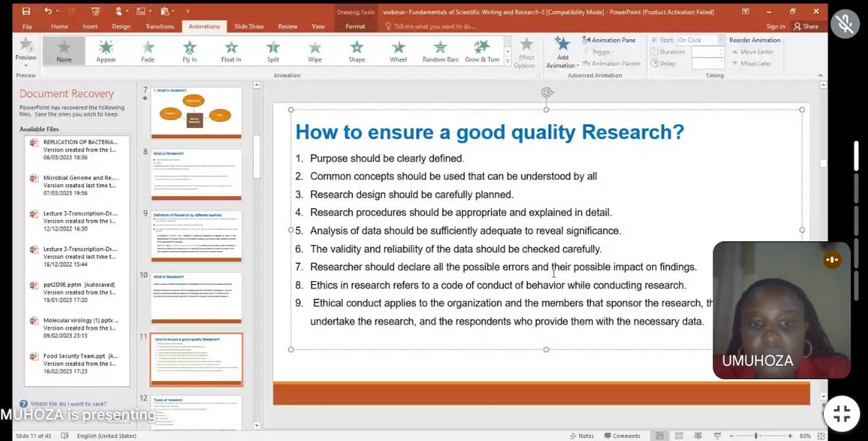
Task: Apply the Grow & Turn animation effect
Action: (482, 51)
